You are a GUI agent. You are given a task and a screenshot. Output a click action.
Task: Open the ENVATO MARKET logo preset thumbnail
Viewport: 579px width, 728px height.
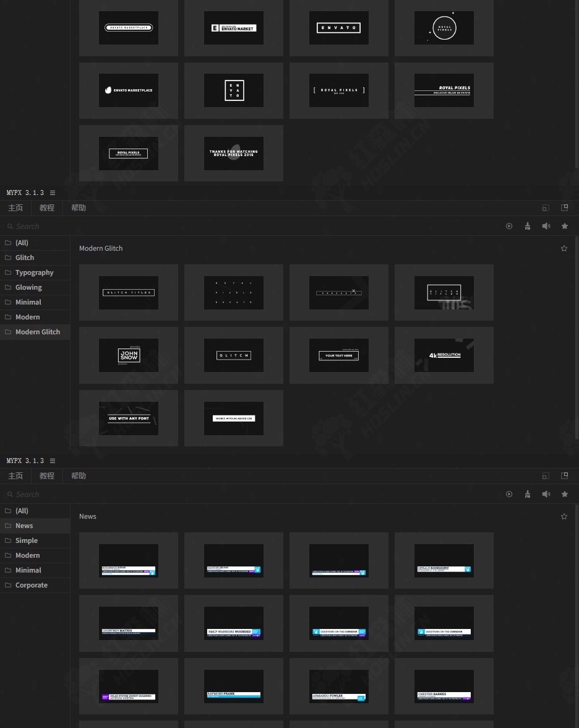234,28
